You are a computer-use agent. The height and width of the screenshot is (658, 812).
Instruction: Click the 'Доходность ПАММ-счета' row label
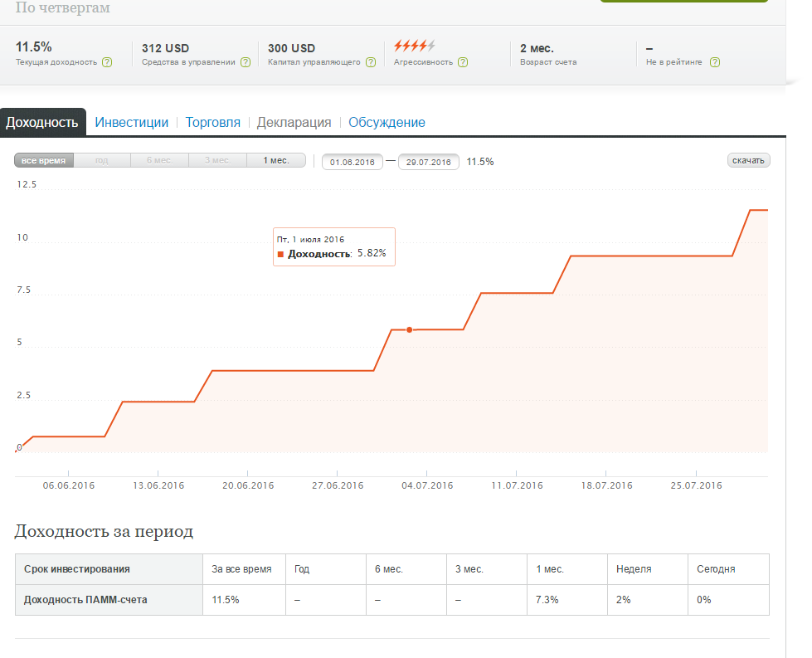(x=85, y=599)
